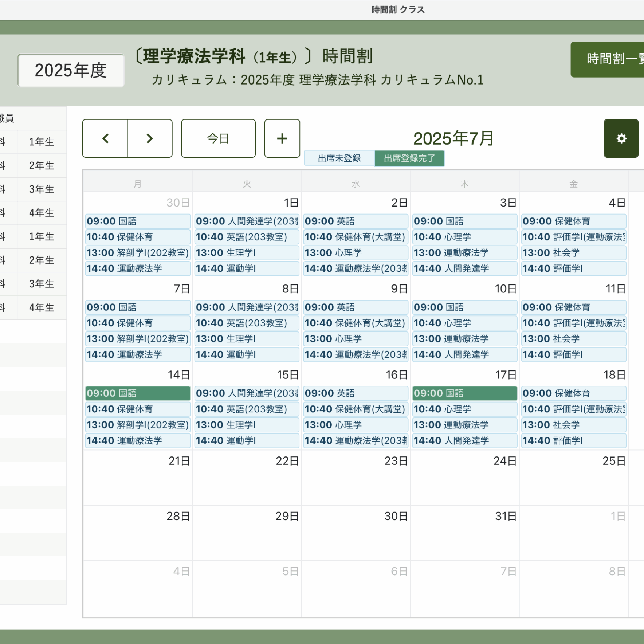Add new class with plus button
Screen dimensions: 644x644
coord(282,138)
